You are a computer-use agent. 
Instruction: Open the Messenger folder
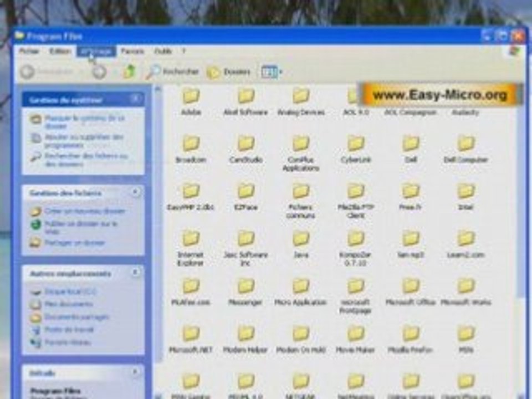tap(246, 292)
